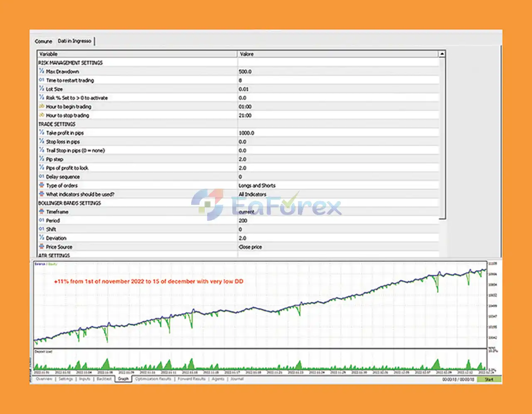Click the icon beside Lot Size
The height and width of the screenshot is (414, 532).
click(x=42, y=89)
